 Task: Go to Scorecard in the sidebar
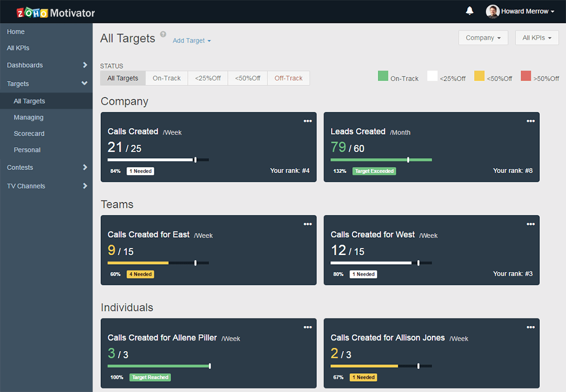coord(29,134)
